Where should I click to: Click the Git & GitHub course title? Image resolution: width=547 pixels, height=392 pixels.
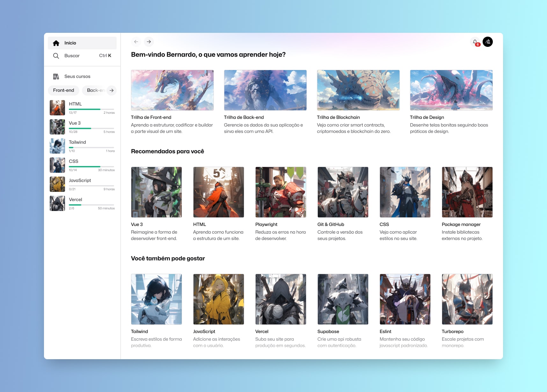click(331, 224)
